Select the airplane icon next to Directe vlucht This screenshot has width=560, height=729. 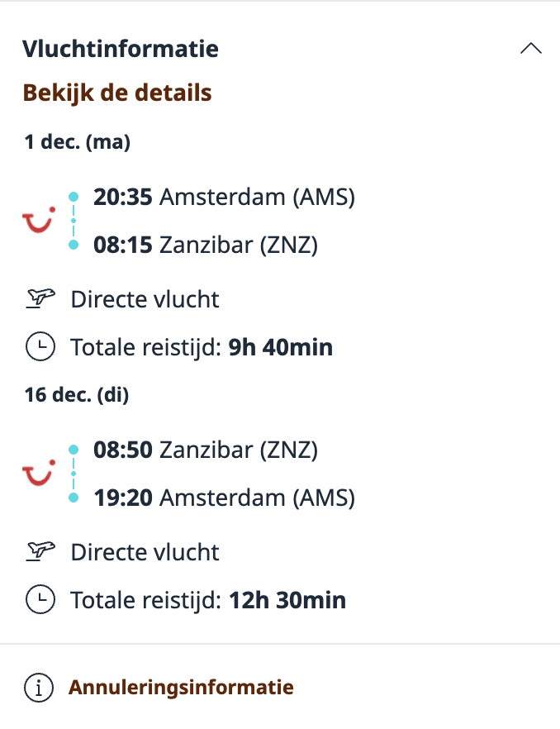[40, 298]
